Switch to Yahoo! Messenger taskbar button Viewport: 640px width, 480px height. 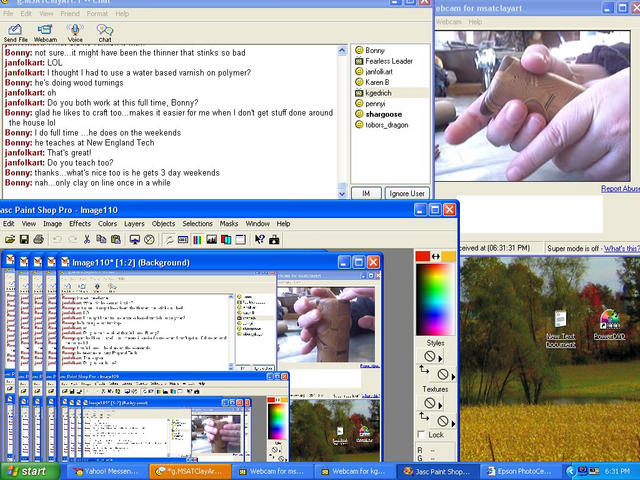tap(107, 471)
